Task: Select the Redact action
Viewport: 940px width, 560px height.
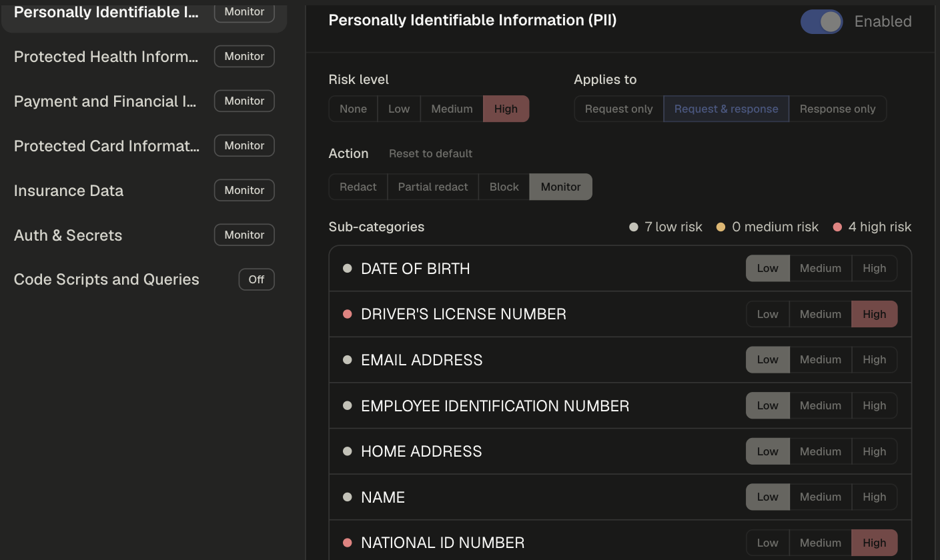Action: (x=358, y=187)
